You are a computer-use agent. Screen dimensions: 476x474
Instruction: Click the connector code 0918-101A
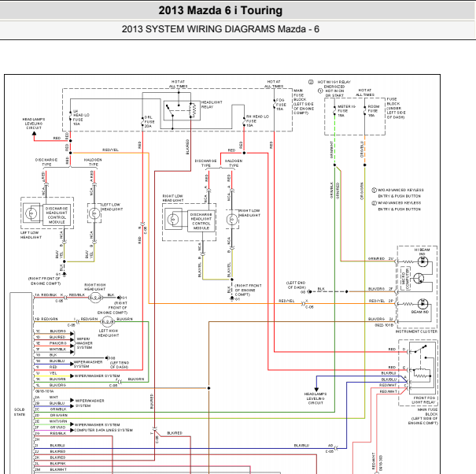(44, 391)
